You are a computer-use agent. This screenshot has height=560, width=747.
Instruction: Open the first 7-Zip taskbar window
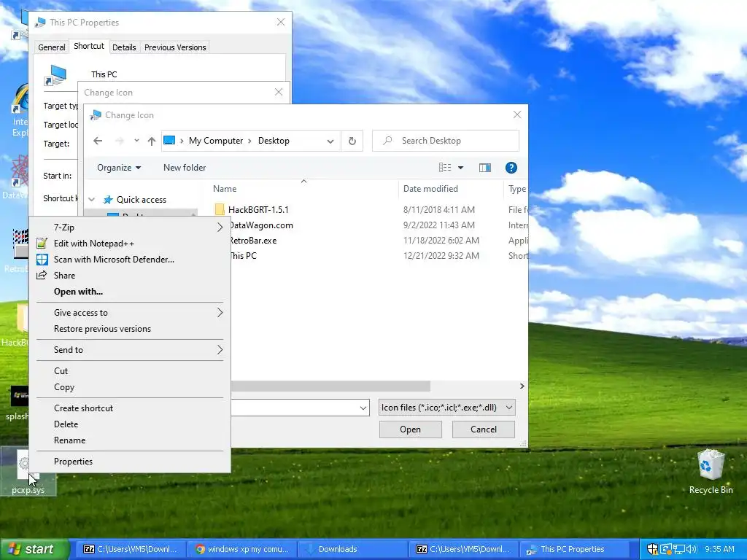[131, 549]
